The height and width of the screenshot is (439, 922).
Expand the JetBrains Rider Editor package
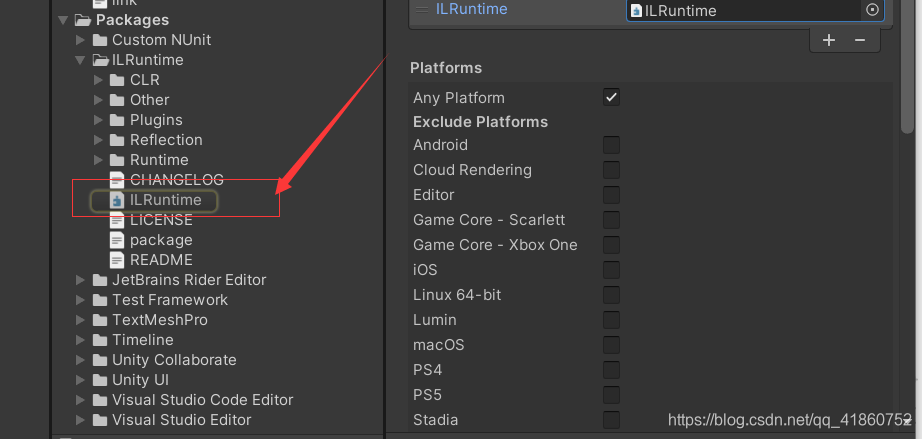click(81, 280)
